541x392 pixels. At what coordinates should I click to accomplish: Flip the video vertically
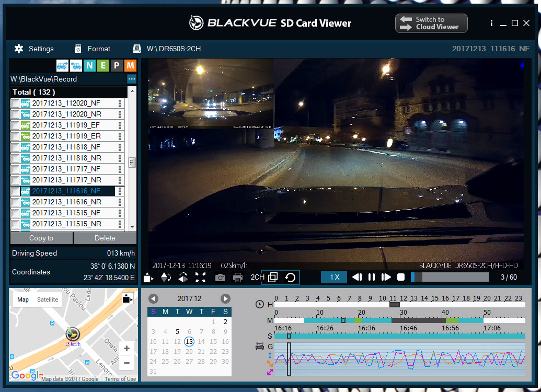point(166,277)
